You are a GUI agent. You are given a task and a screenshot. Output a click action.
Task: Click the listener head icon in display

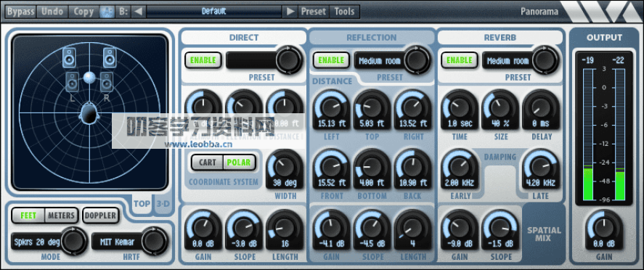[89, 113]
